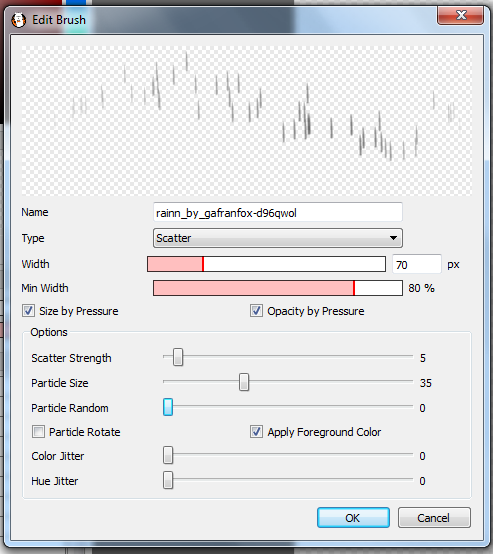The height and width of the screenshot is (554, 493).
Task: Click the Name input field
Action: click(278, 213)
